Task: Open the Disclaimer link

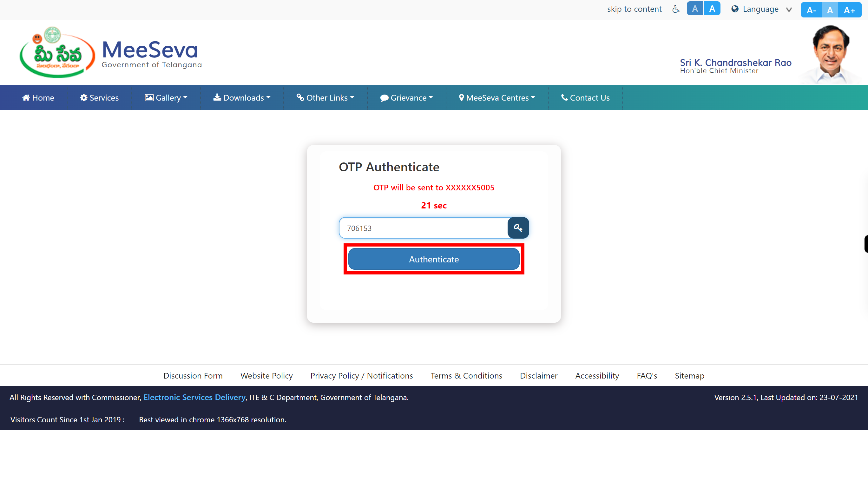Action: click(539, 375)
